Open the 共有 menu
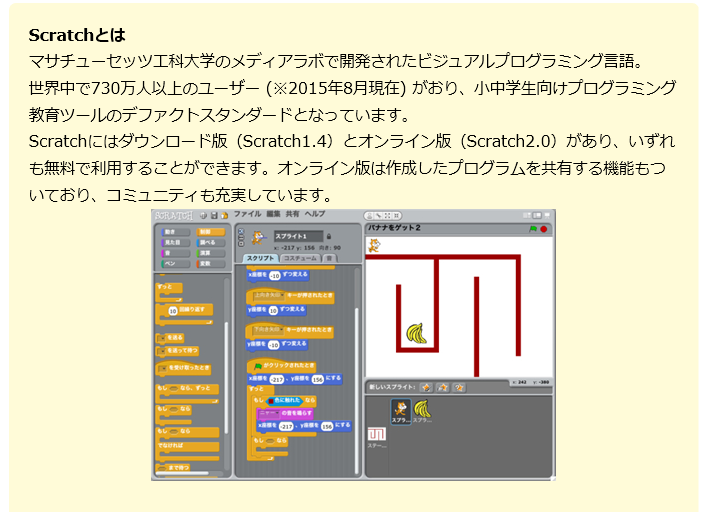Viewport: 712px width, 512px height. [x=292, y=214]
